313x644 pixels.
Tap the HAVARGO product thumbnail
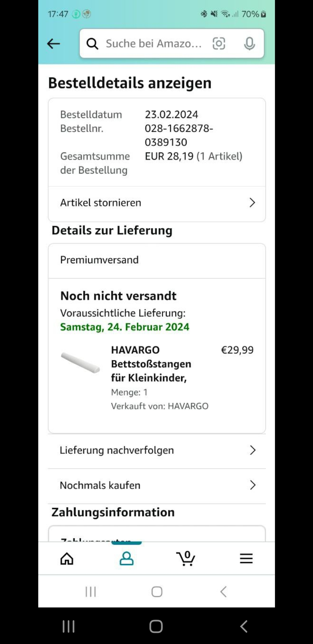click(81, 362)
